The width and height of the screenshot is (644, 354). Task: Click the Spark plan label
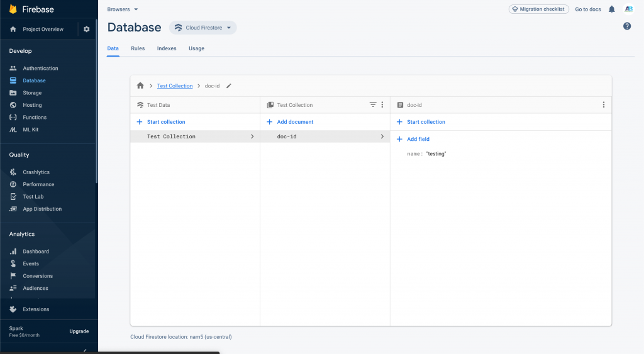tap(16, 329)
